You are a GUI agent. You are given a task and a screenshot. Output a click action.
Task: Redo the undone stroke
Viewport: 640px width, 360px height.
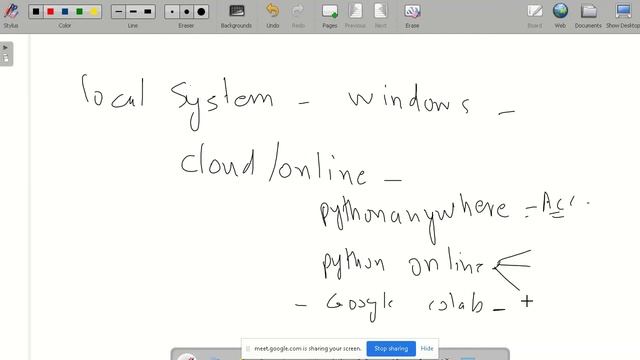298,16
